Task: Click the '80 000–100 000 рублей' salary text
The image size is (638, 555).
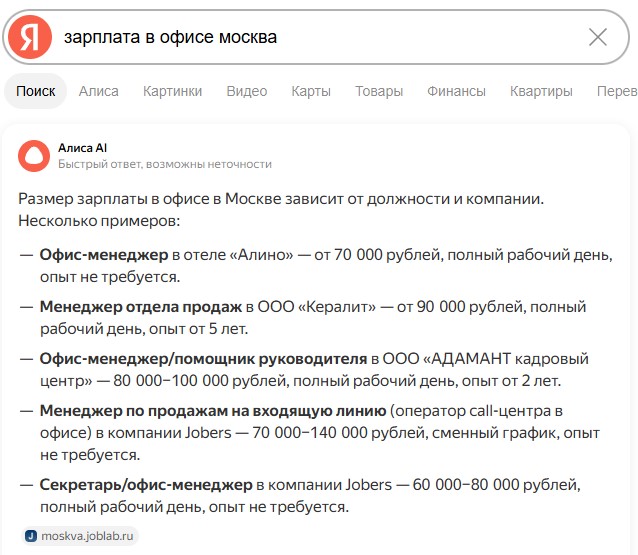Action: (x=201, y=381)
